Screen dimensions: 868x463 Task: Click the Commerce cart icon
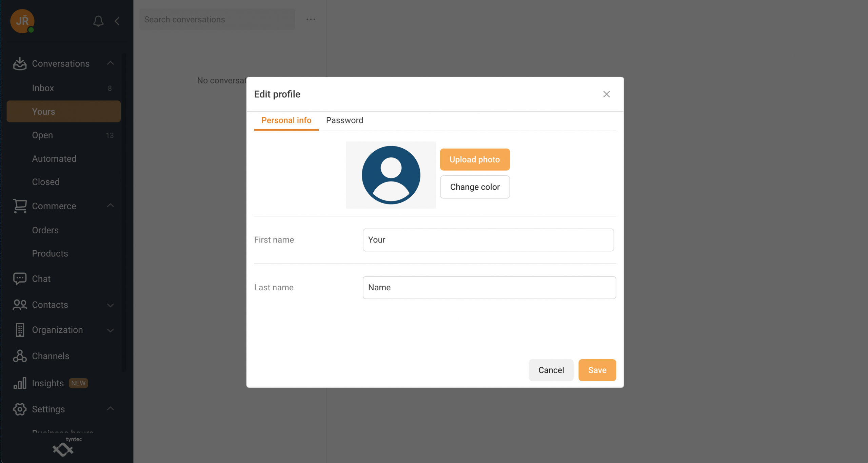(x=20, y=206)
